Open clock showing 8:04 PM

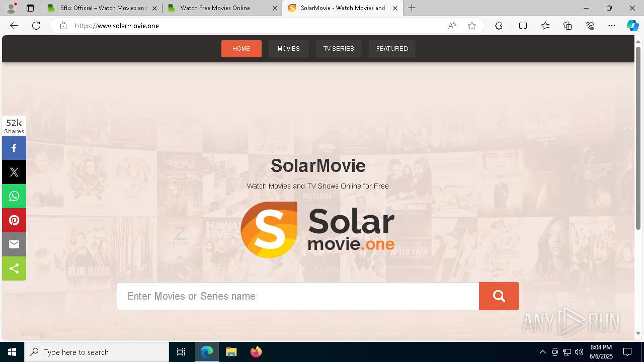click(601, 352)
